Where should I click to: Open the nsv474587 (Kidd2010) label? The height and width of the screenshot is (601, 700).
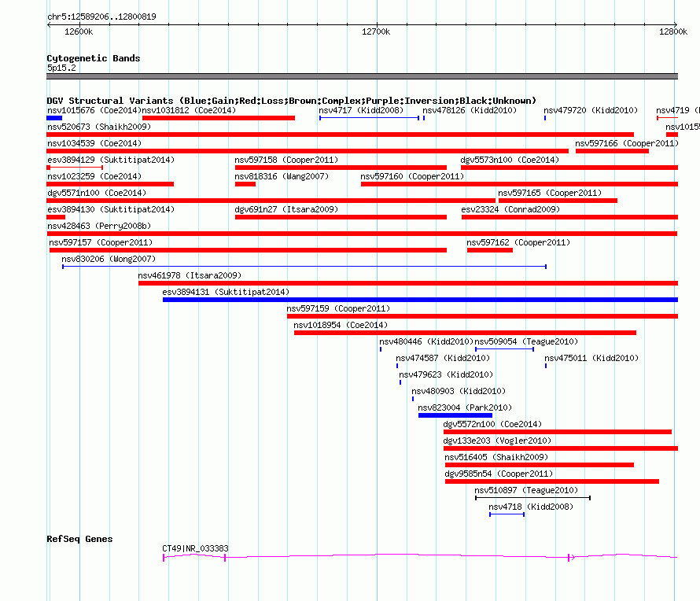[442, 358]
